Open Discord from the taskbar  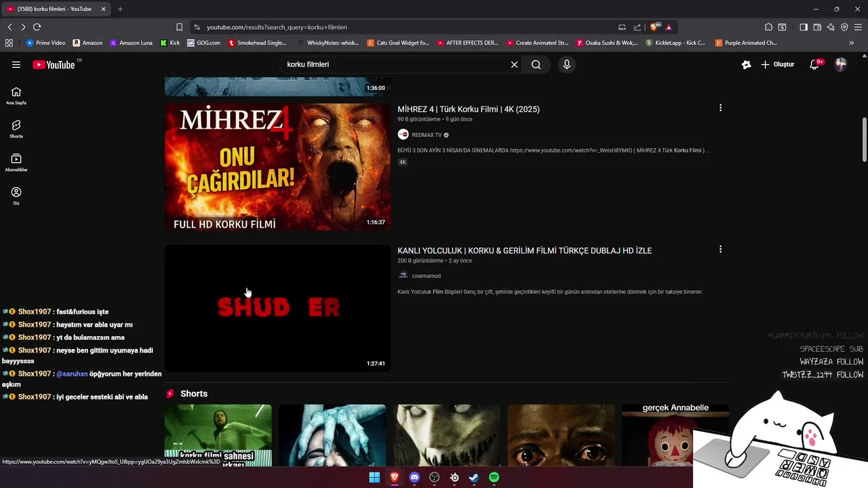click(x=414, y=478)
